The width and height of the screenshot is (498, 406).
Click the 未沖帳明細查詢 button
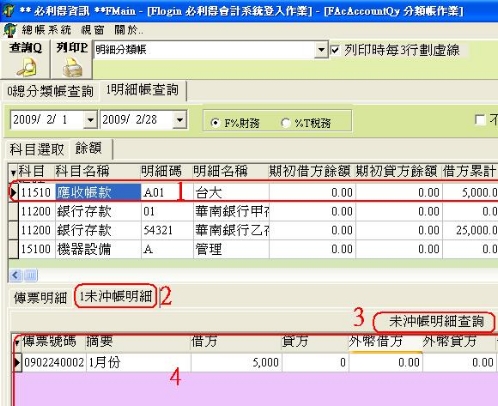(434, 322)
